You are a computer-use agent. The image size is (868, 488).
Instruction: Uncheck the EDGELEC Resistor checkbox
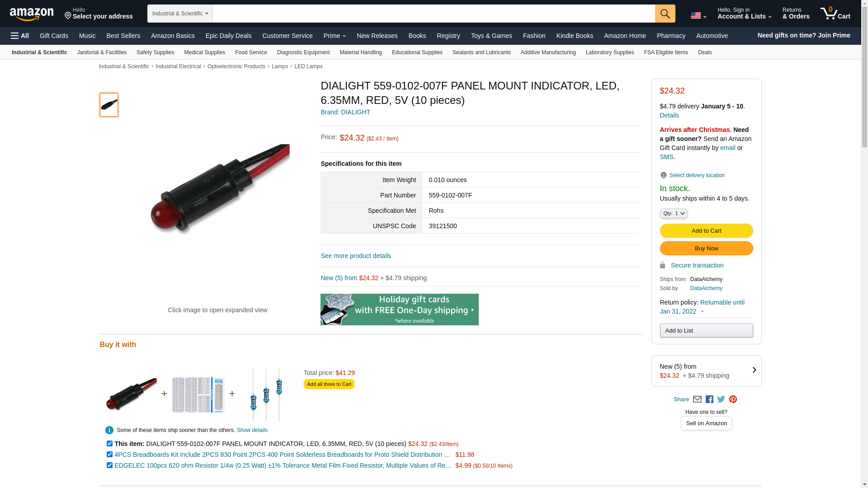pos(109,465)
